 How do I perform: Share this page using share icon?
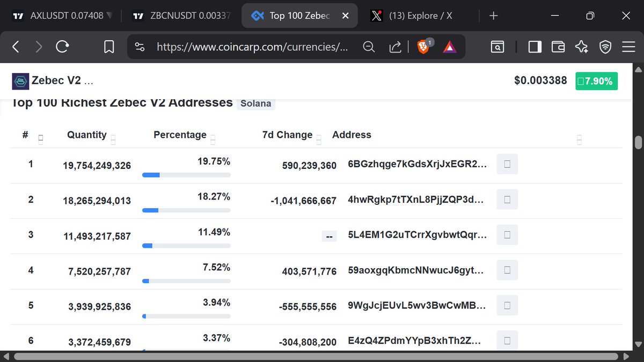(x=396, y=47)
